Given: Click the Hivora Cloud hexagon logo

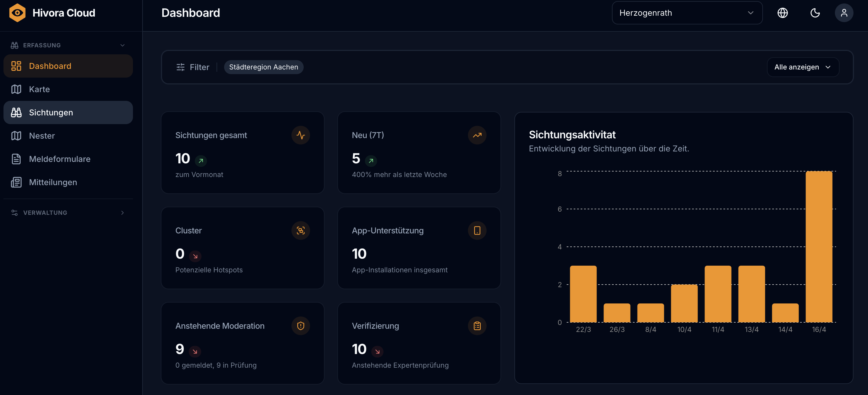Looking at the screenshot, I should tap(17, 13).
